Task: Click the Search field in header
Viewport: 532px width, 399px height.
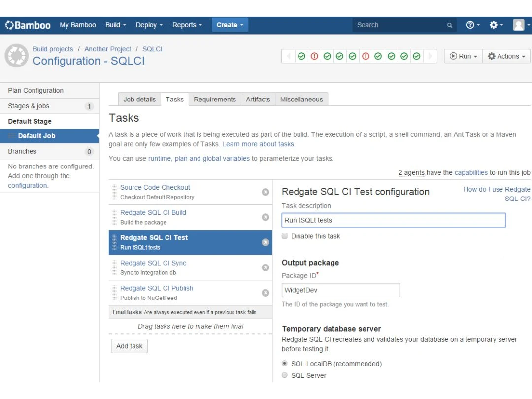Action: point(404,25)
